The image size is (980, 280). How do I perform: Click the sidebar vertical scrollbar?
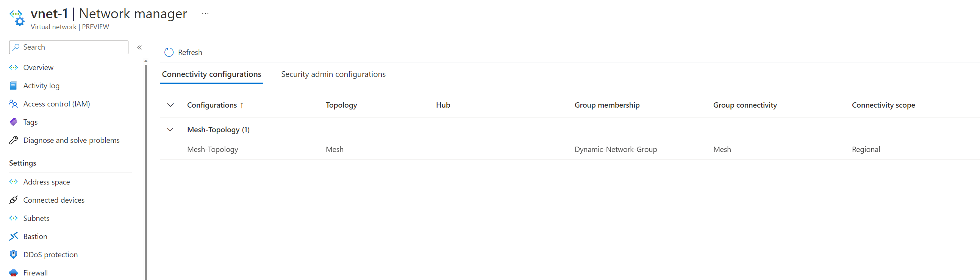[x=146, y=172]
